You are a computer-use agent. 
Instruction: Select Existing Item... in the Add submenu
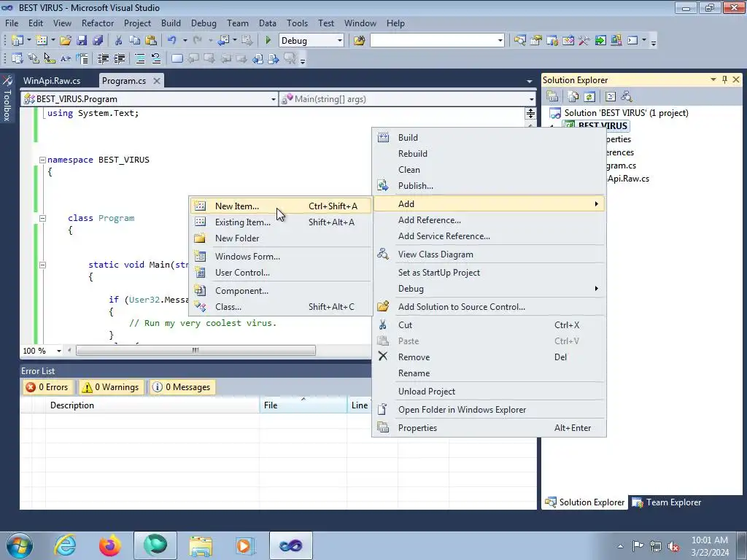tap(280, 222)
